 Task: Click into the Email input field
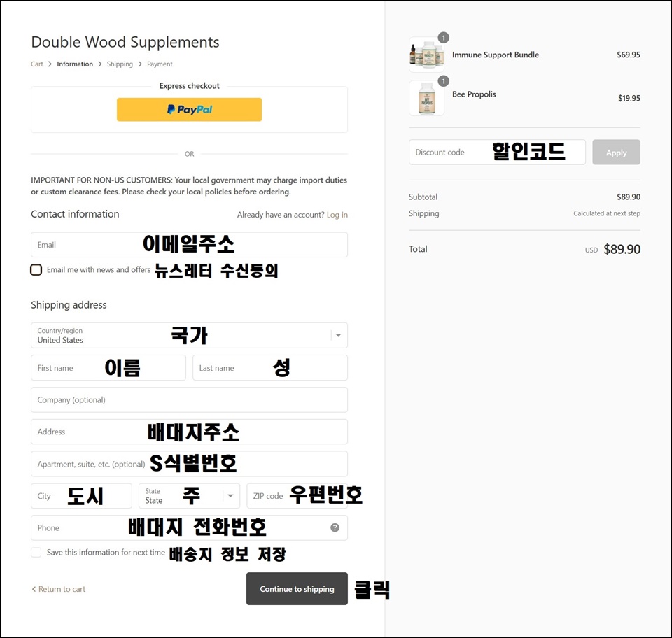[189, 245]
